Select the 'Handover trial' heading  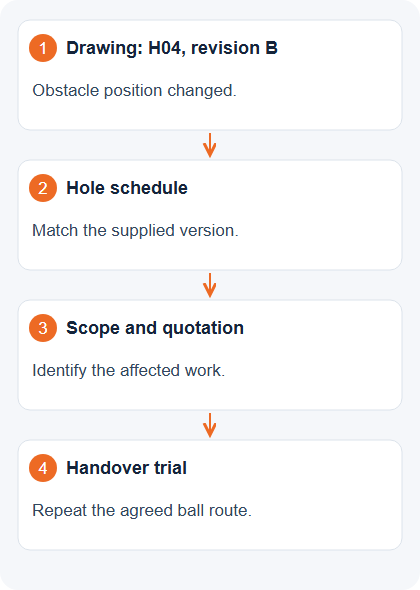click(x=126, y=468)
